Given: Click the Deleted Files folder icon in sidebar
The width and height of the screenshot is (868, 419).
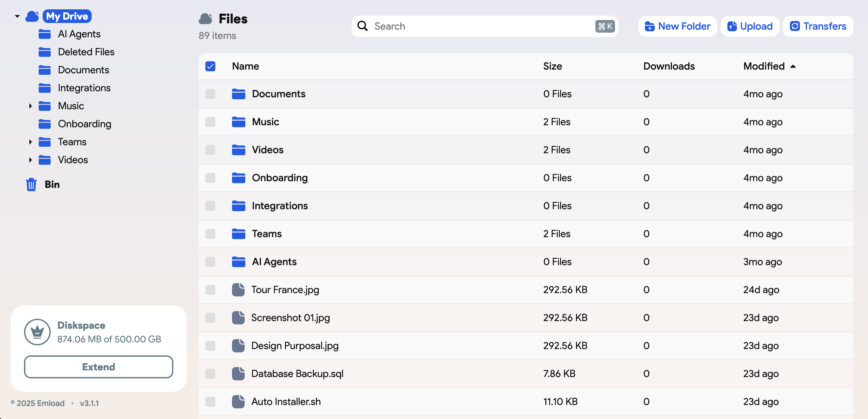Looking at the screenshot, I should click(44, 52).
